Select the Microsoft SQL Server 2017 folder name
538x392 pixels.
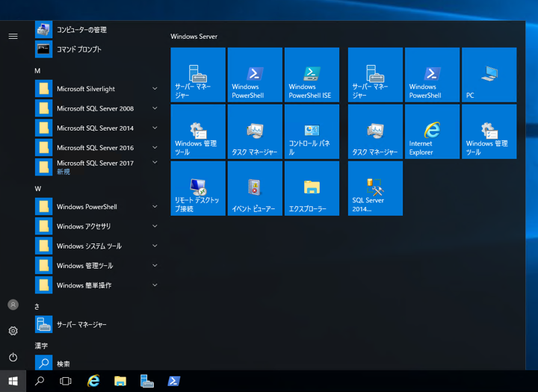pyautogui.click(x=95, y=163)
